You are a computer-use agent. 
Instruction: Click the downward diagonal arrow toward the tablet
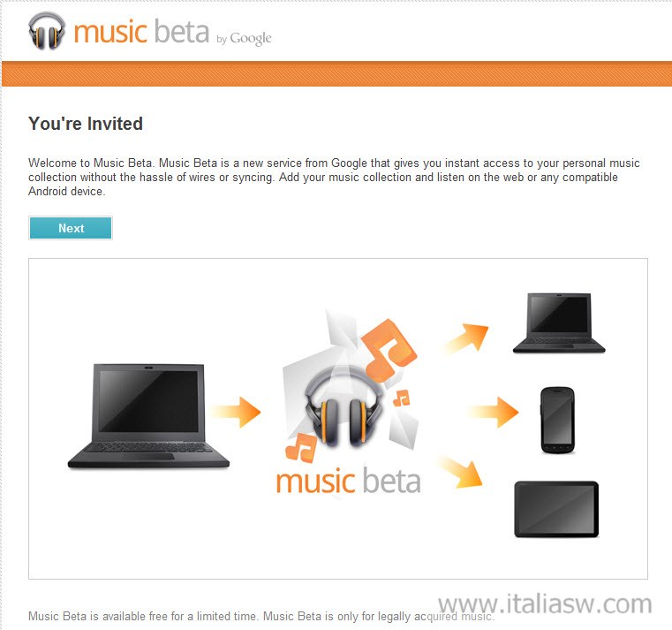tap(461, 472)
